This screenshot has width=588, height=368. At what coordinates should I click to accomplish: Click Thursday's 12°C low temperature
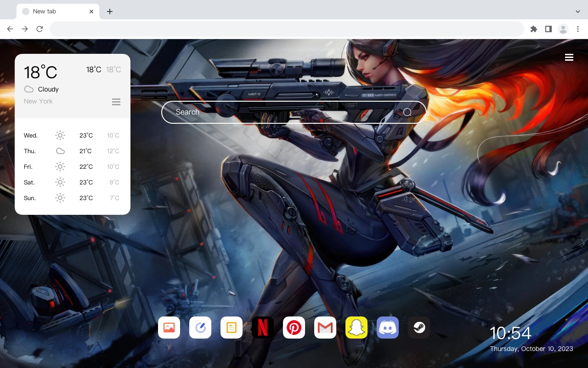[113, 151]
